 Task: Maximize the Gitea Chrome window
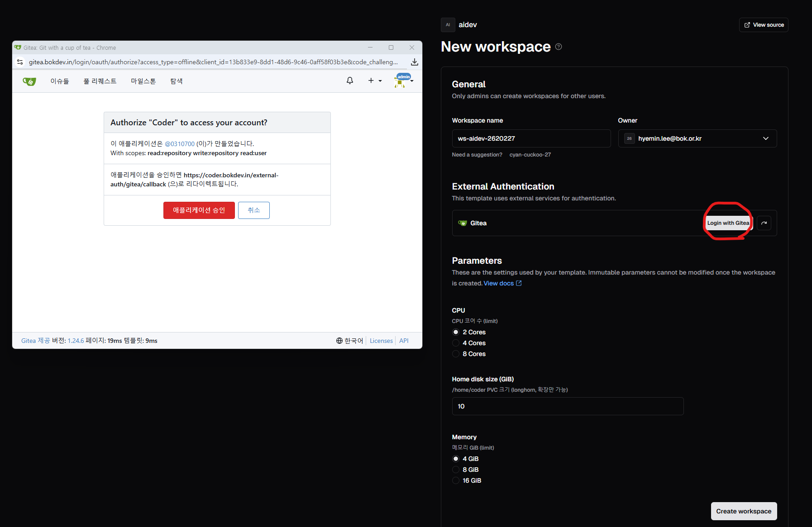pos(391,47)
